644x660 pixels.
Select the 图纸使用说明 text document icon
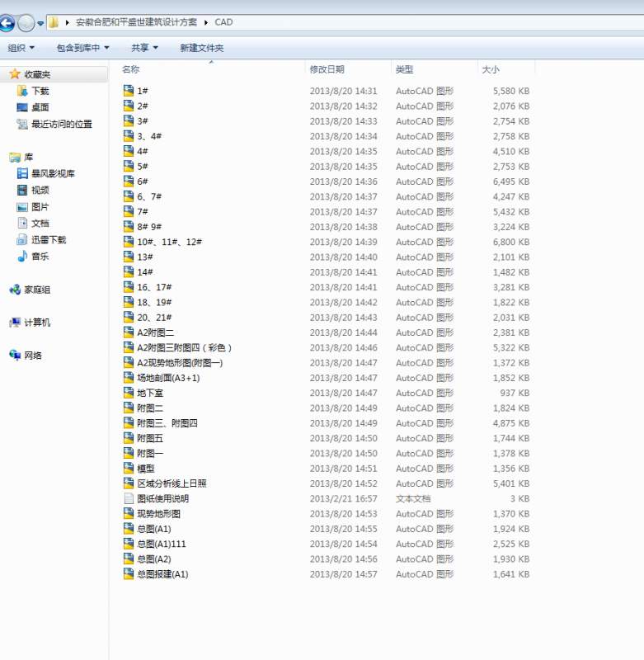point(129,498)
